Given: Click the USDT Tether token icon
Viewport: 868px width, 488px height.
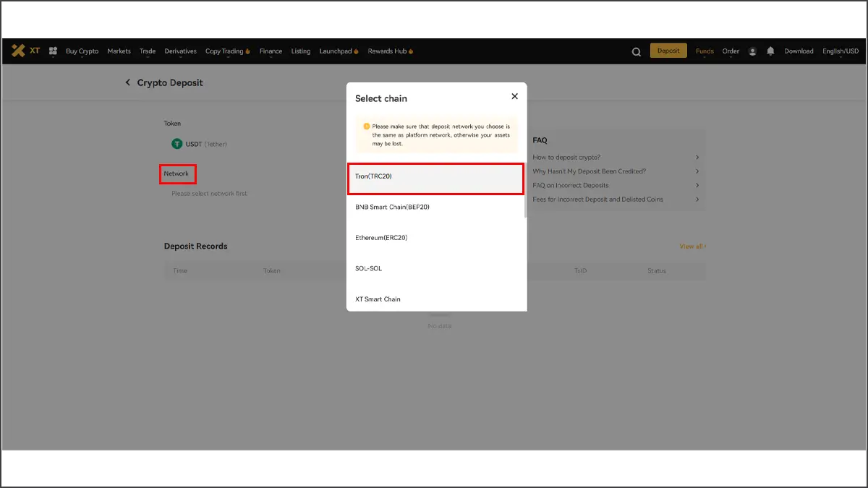Looking at the screenshot, I should pyautogui.click(x=176, y=144).
